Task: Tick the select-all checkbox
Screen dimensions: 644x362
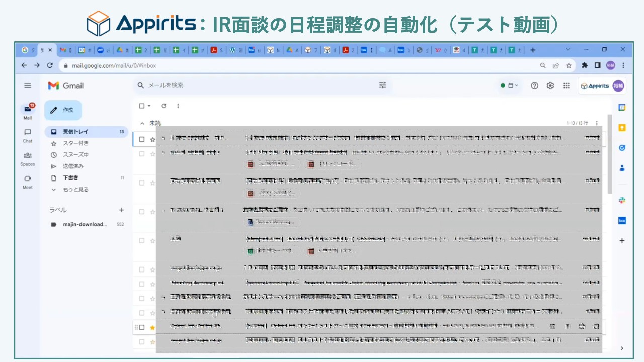Action: coord(142,106)
